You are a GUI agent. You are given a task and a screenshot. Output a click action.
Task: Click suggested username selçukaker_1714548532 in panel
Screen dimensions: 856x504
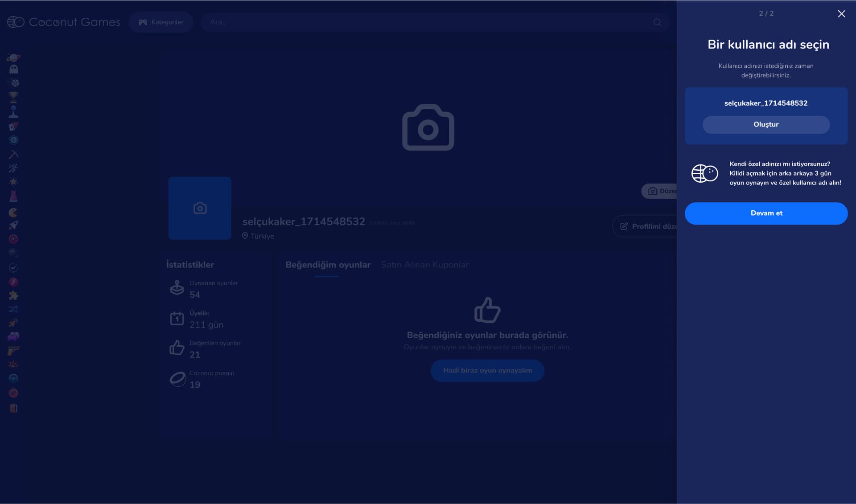tap(766, 103)
